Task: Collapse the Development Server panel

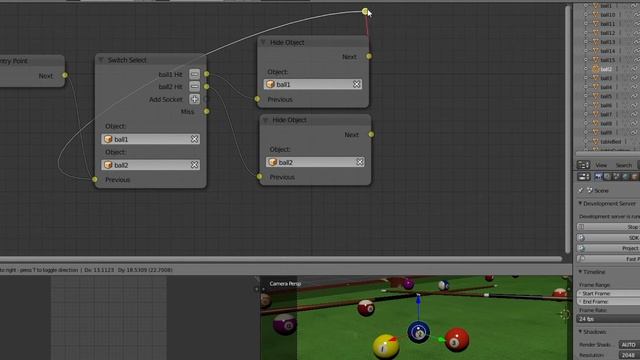Action: [x=580, y=203]
